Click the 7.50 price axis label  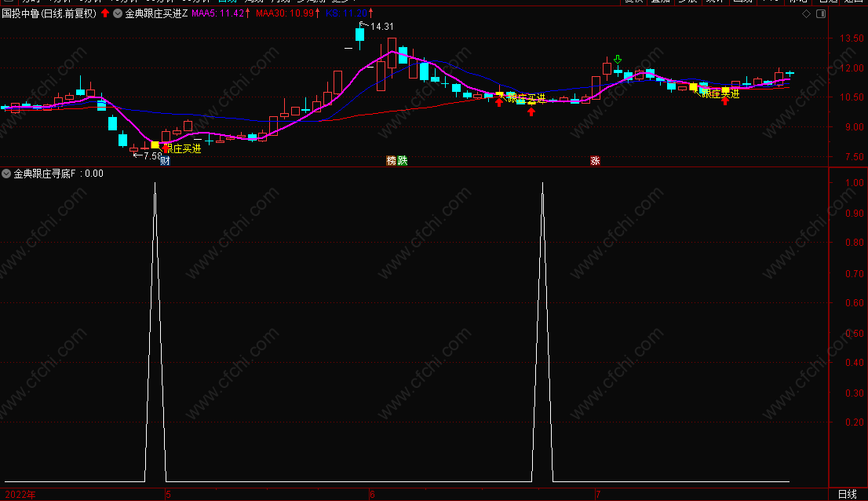[x=854, y=157]
